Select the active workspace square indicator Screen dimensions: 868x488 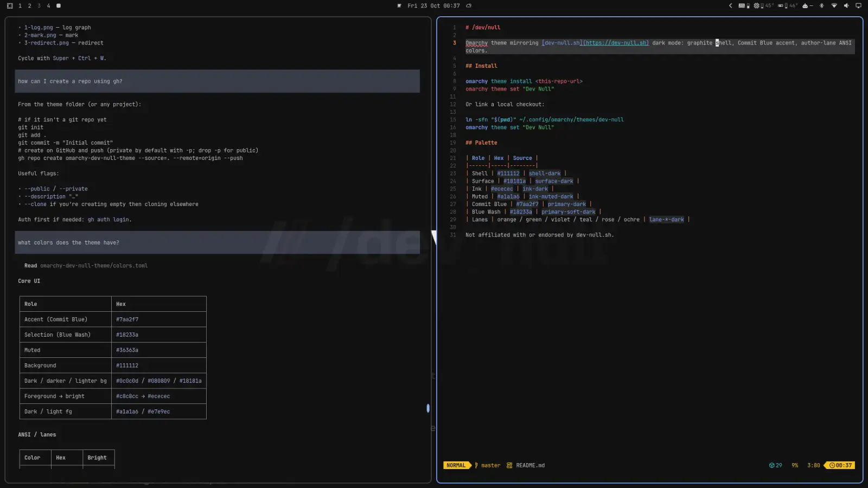59,5
